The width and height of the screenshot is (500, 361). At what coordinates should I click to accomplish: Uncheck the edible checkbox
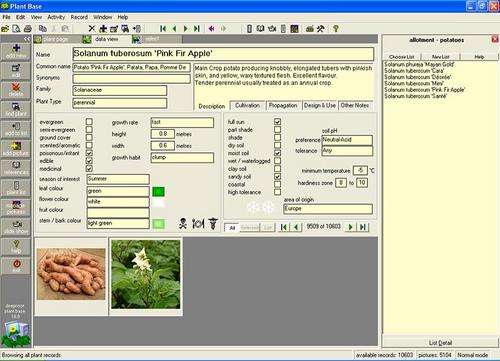(x=89, y=161)
